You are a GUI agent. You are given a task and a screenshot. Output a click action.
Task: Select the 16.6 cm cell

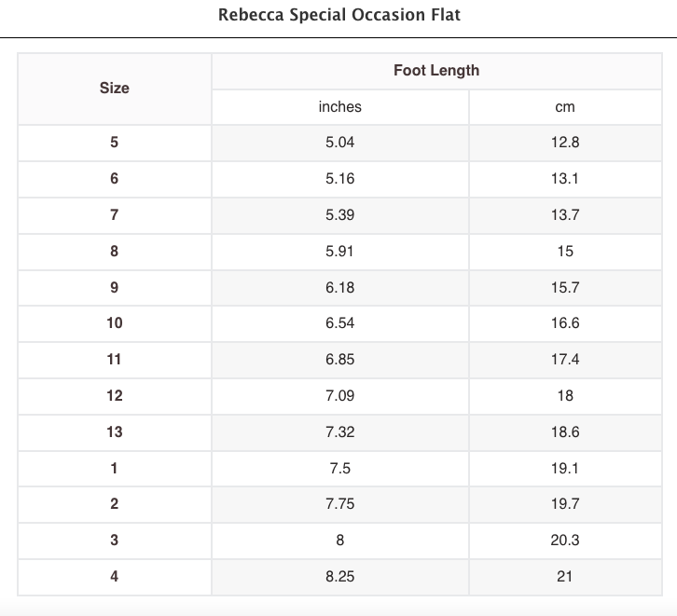click(x=564, y=323)
